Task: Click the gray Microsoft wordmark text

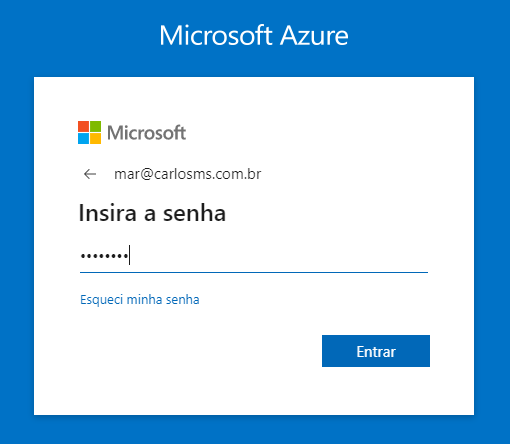Action: click(146, 133)
